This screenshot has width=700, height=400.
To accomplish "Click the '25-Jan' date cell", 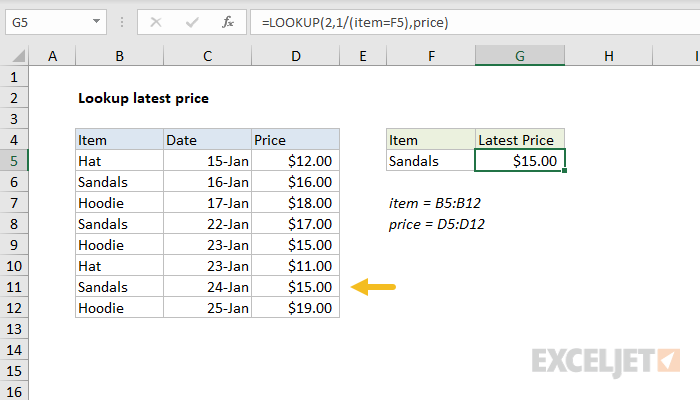I will point(207,308).
